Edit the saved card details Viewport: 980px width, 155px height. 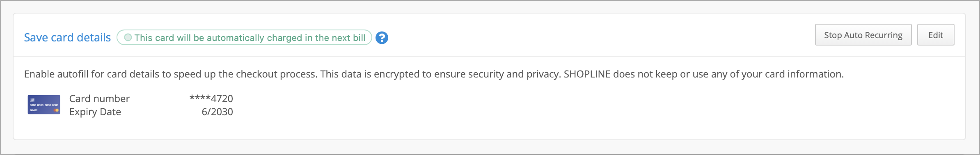(935, 35)
